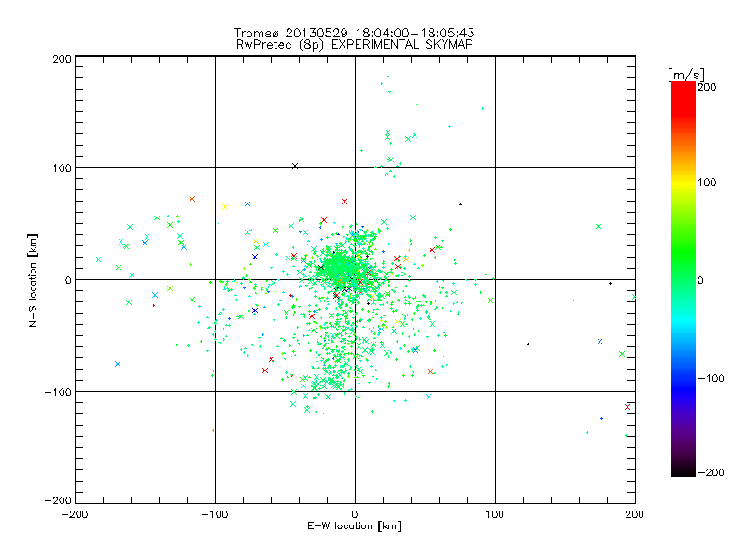
Task: Select the black X marker near 100 km north
Action: coord(295,166)
